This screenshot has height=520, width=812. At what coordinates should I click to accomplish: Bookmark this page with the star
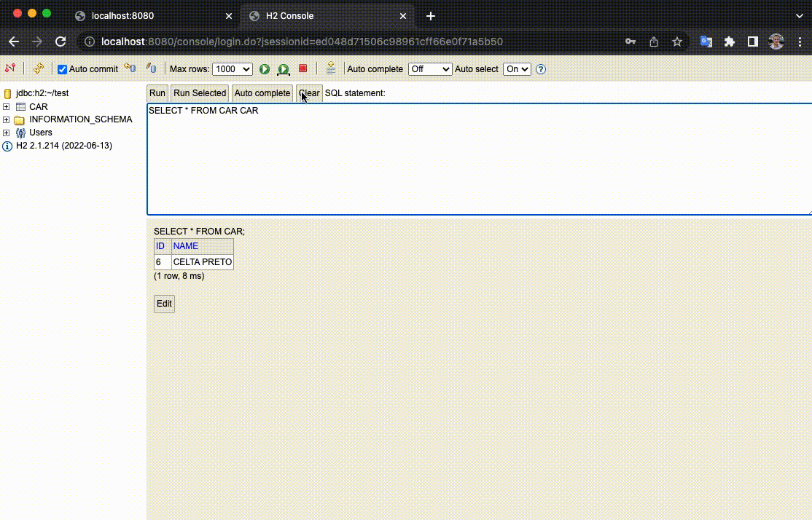677,42
